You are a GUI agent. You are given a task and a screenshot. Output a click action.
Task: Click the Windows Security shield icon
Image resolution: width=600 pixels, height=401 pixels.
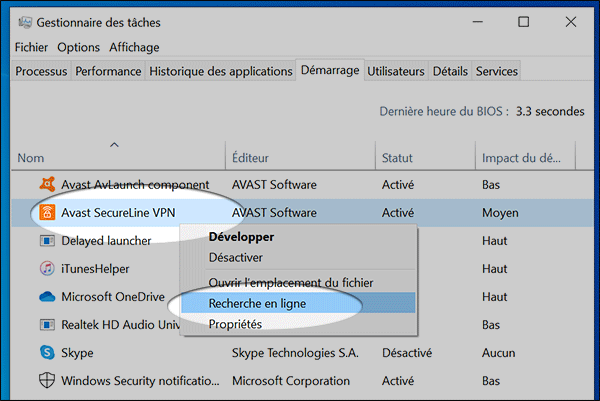(46, 381)
